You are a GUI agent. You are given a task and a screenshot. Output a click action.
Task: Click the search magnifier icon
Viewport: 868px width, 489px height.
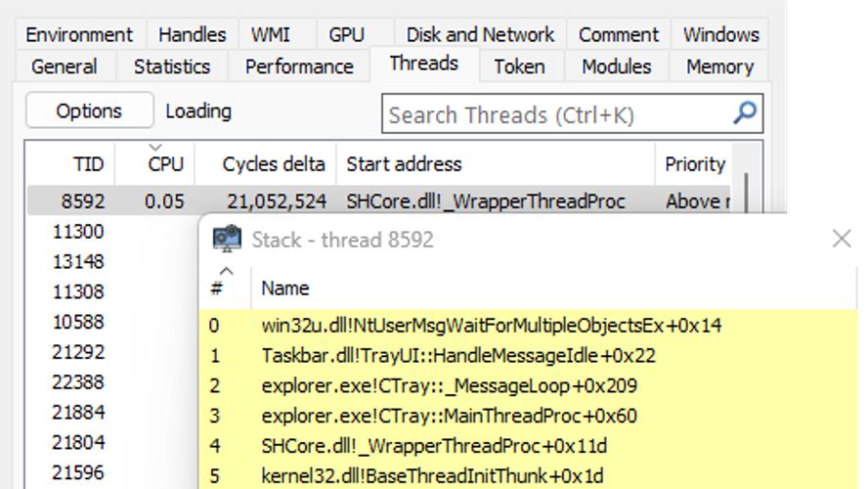[x=745, y=113]
